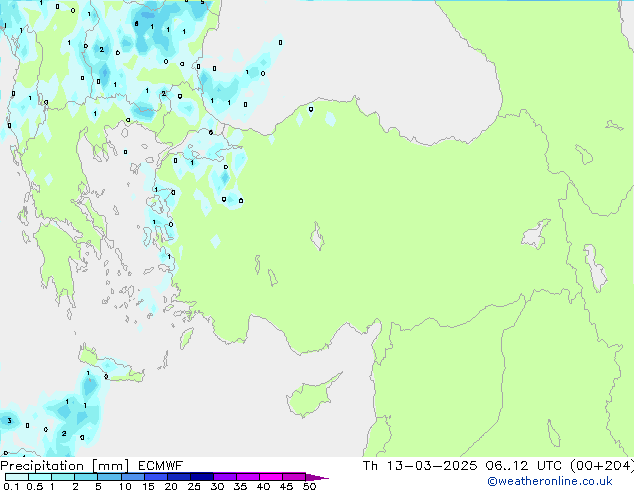Click the 30–35 mm purple legend swatch

pos(225,477)
